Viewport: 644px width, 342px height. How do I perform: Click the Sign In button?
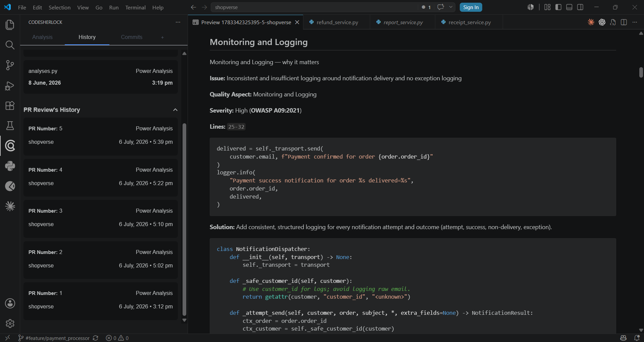click(x=471, y=7)
